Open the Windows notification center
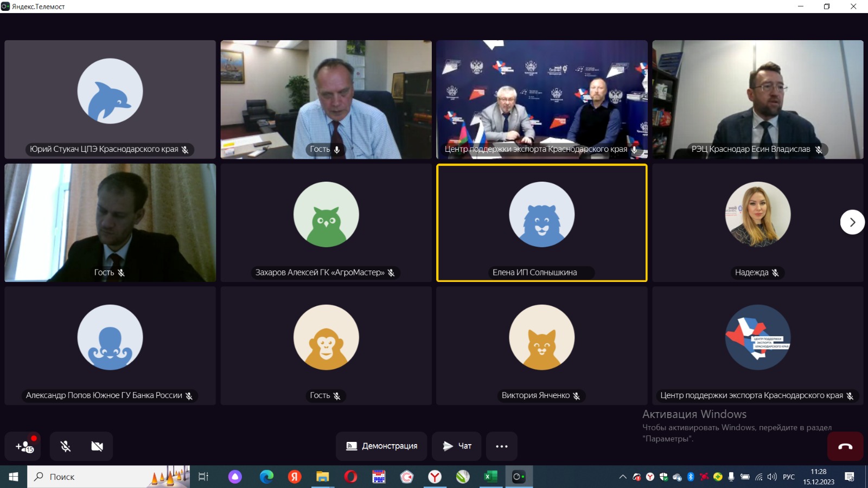 (x=850, y=477)
